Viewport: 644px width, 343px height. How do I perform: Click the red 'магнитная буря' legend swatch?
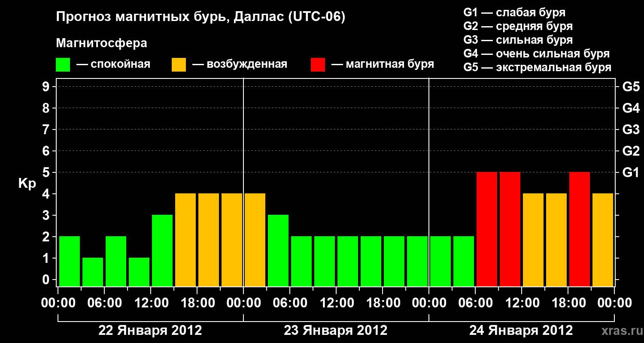pyautogui.click(x=318, y=65)
